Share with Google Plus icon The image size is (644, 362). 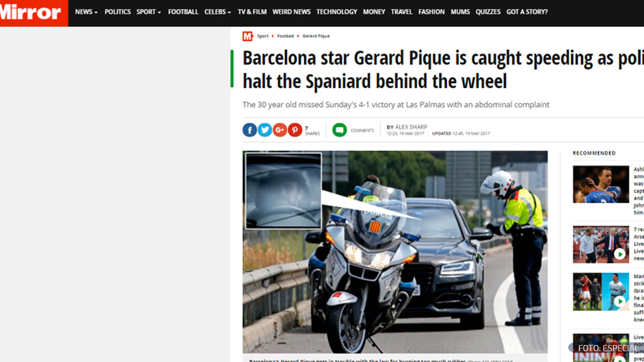click(x=279, y=130)
